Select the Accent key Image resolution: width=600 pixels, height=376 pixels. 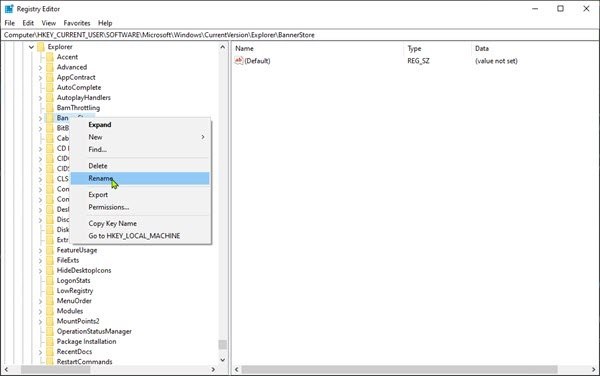67,57
